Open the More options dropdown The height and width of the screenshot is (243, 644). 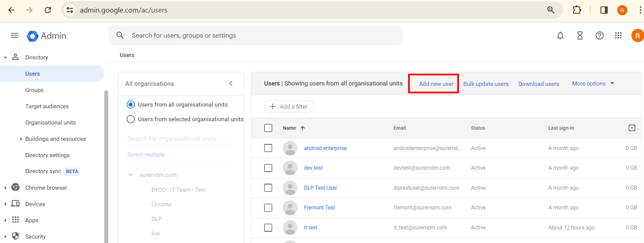point(593,83)
